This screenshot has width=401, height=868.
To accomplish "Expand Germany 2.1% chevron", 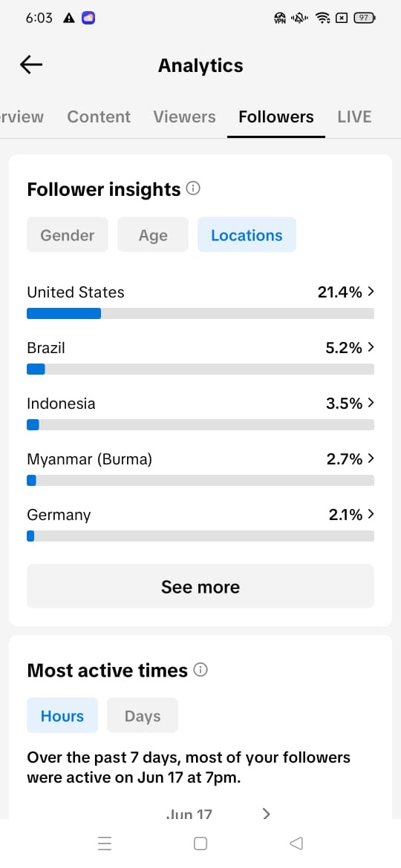I will point(371,514).
